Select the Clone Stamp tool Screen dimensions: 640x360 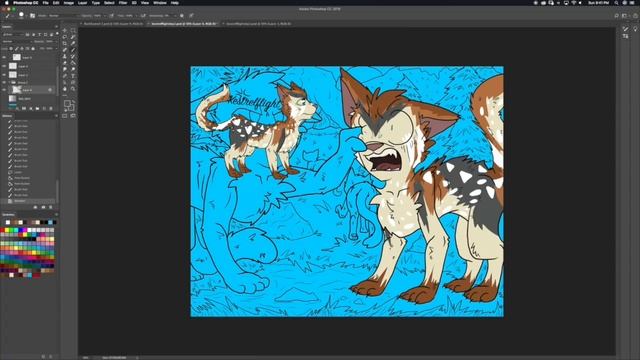point(65,57)
